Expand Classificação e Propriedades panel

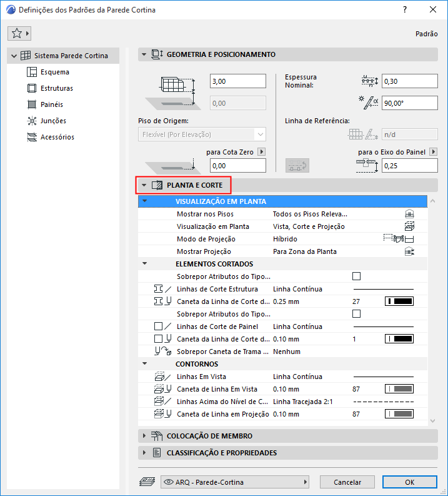pos(144,453)
